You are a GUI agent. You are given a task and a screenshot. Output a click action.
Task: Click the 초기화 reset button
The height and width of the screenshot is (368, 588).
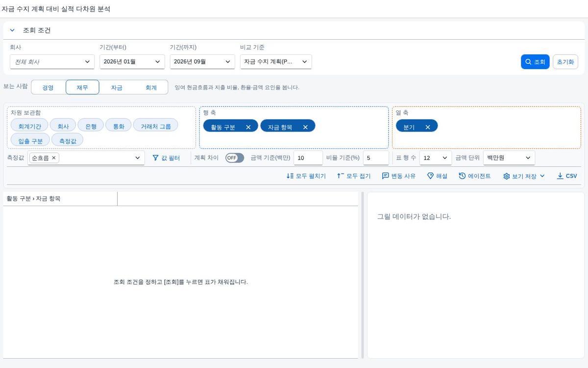click(x=565, y=62)
